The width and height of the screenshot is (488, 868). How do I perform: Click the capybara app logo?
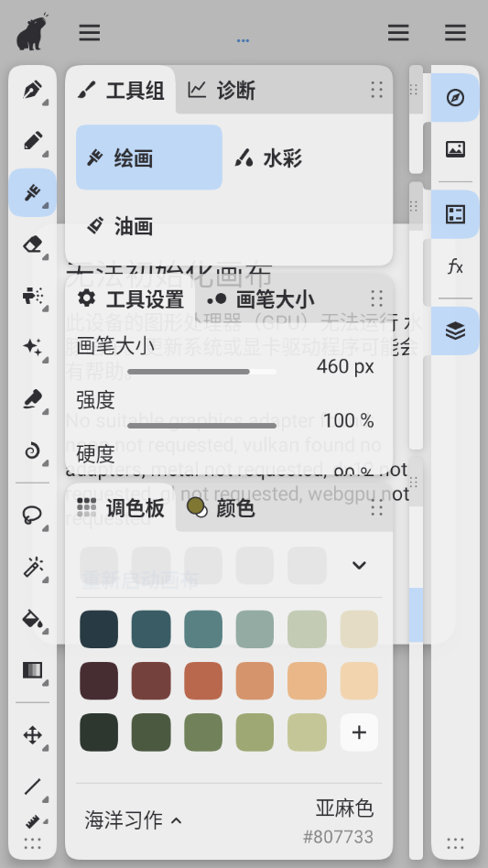[32, 32]
